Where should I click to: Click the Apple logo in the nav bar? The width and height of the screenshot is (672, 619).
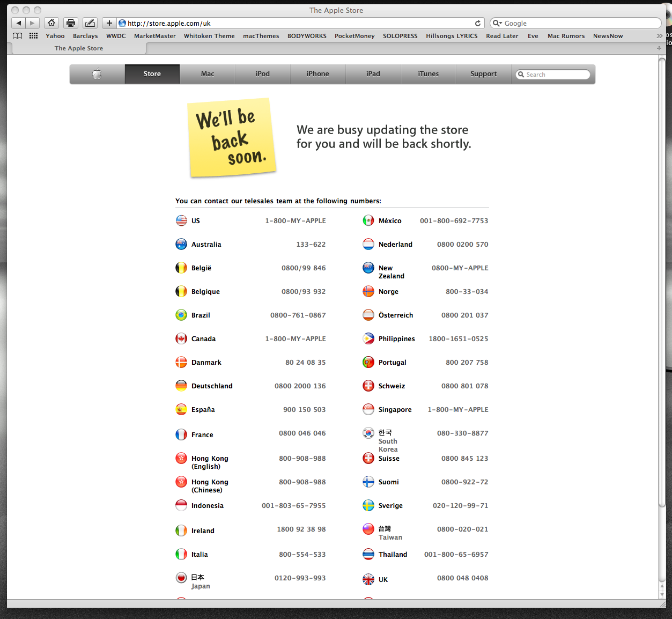(97, 74)
